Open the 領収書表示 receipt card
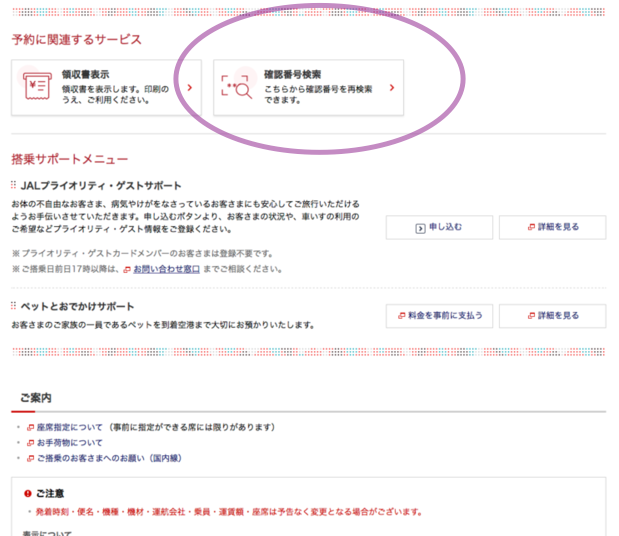The height and width of the screenshot is (536, 619). click(x=106, y=88)
